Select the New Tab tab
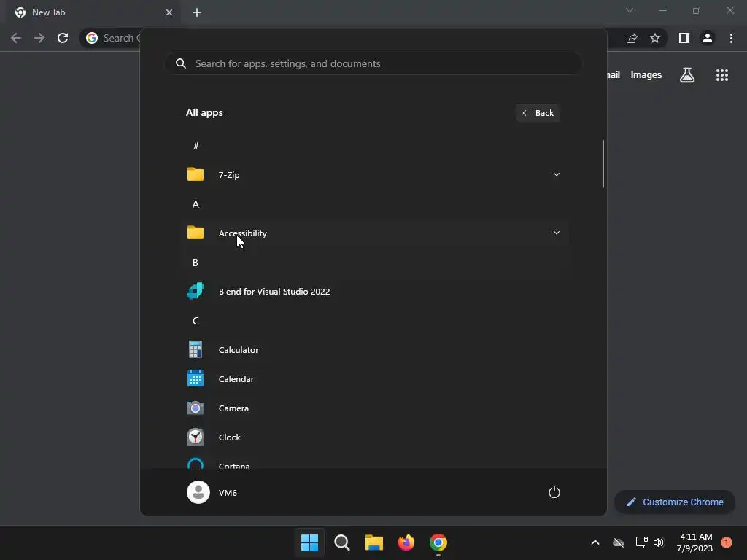The image size is (747, 560). [x=93, y=12]
